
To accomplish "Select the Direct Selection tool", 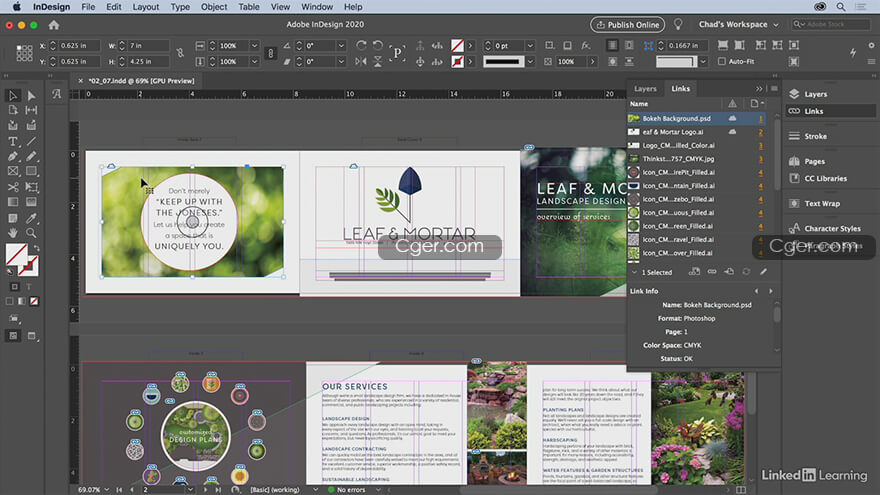I will tap(31, 95).
